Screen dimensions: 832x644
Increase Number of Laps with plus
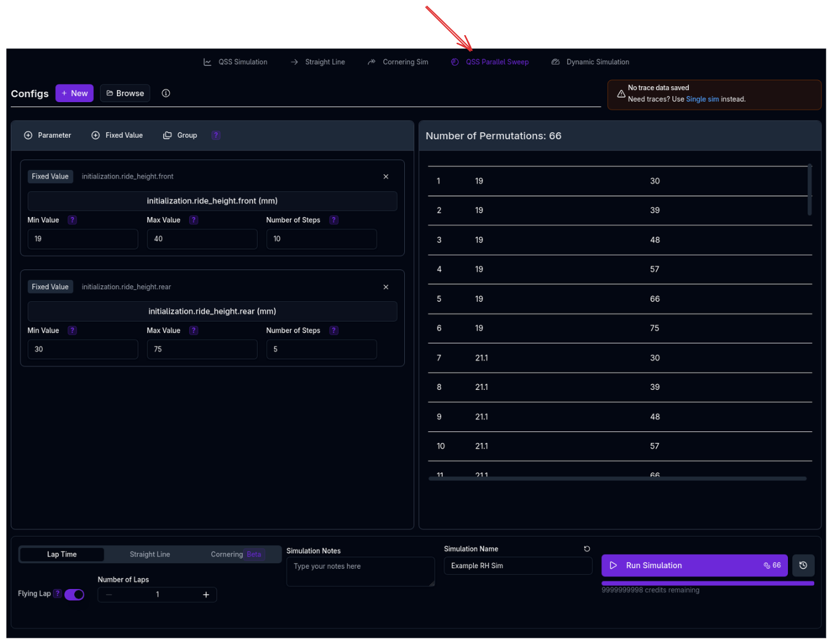coord(206,595)
